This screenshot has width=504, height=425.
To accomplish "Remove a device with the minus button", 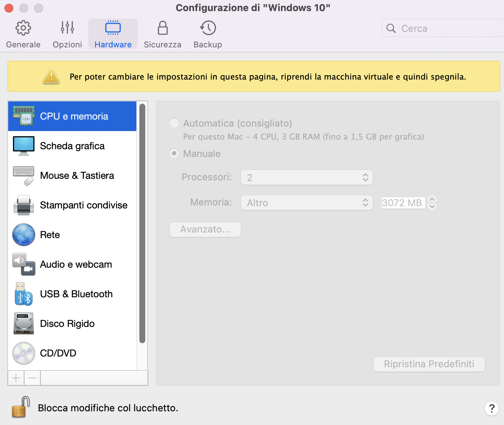I will (x=32, y=378).
